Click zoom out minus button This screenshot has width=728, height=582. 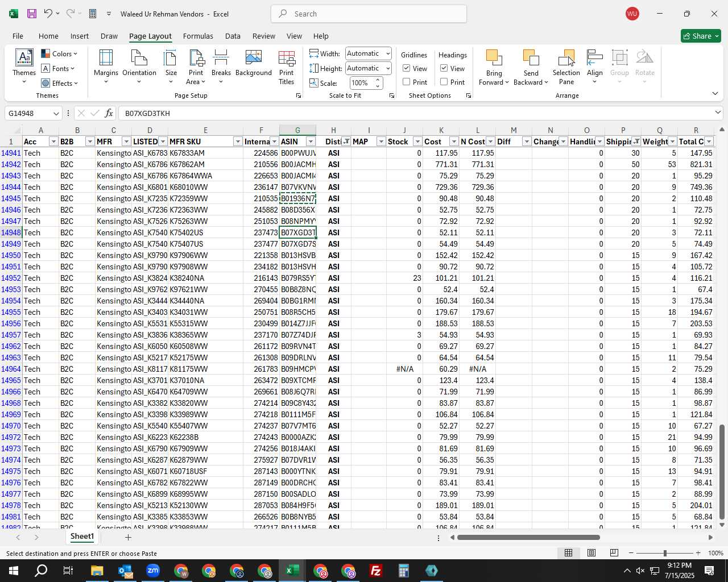631,553
